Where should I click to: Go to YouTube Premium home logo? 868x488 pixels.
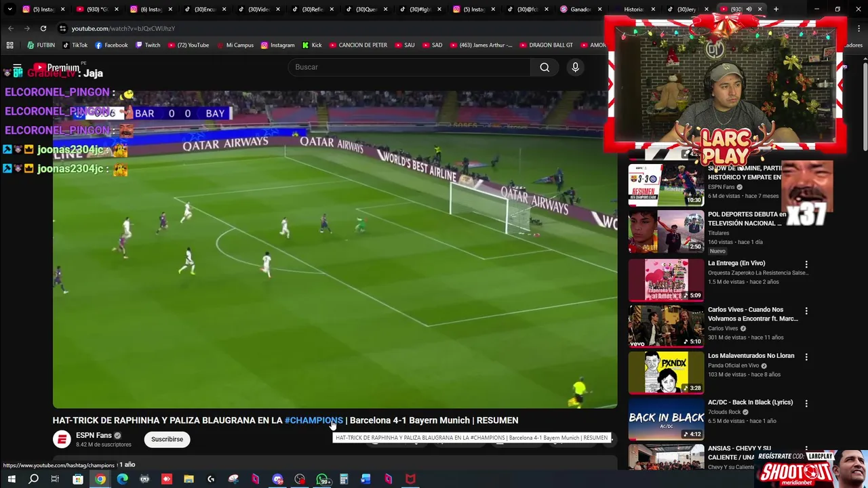(57, 68)
